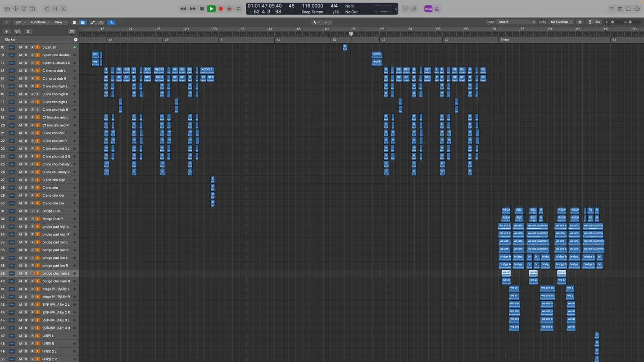Open the Note Pads icon
The image size is (644, 362).
620,9
